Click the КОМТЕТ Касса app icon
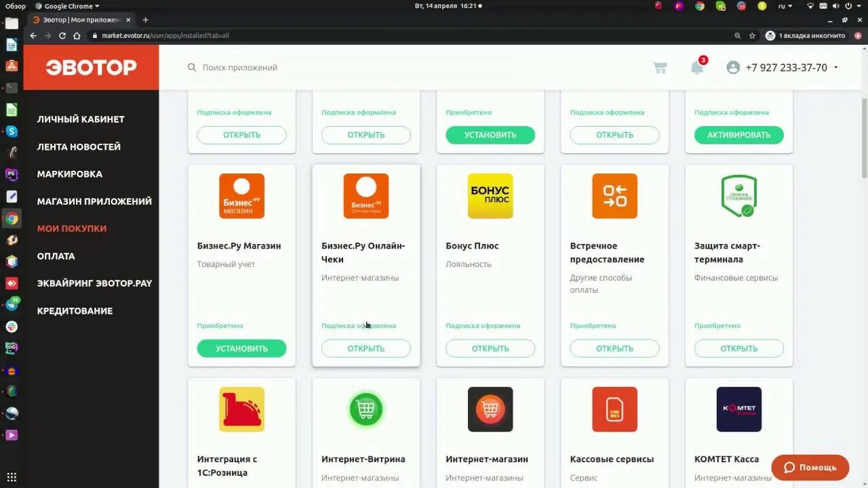868x488 pixels. click(x=739, y=409)
